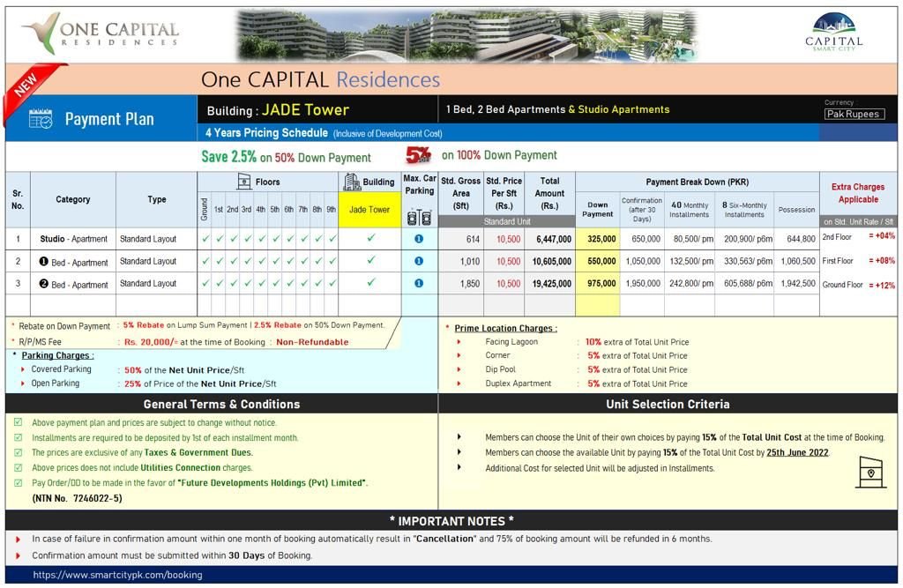Click the Pak Rupees currency field
The image size is (903, 588).
pos(854,113)
